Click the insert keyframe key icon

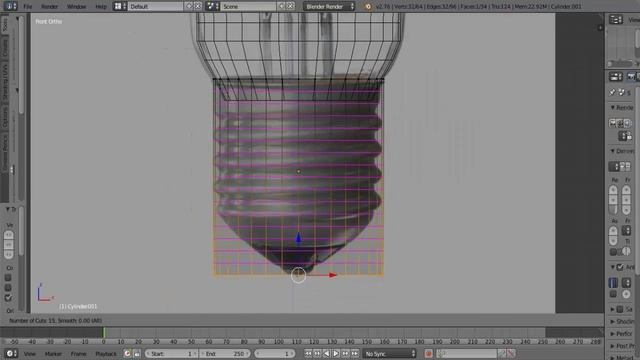click(502, 353)
